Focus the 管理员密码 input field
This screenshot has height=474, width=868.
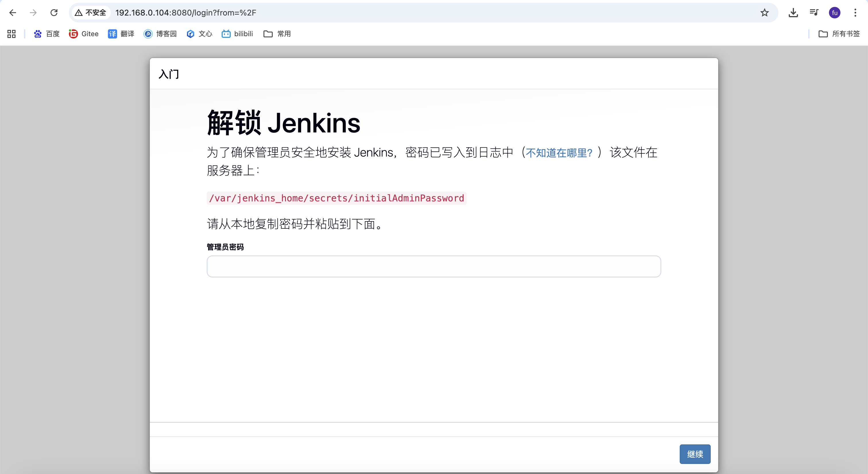click(x=434, y=266)
